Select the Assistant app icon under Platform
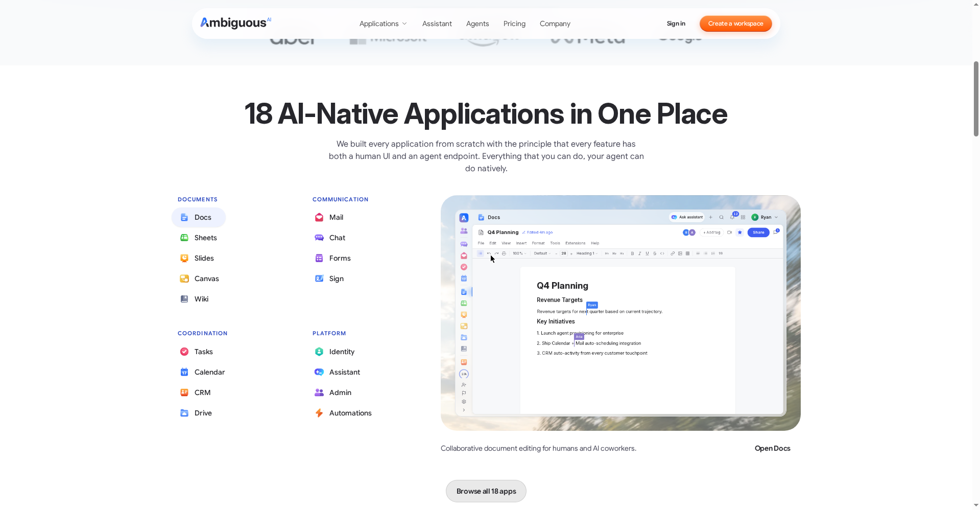 click(319, 372)
